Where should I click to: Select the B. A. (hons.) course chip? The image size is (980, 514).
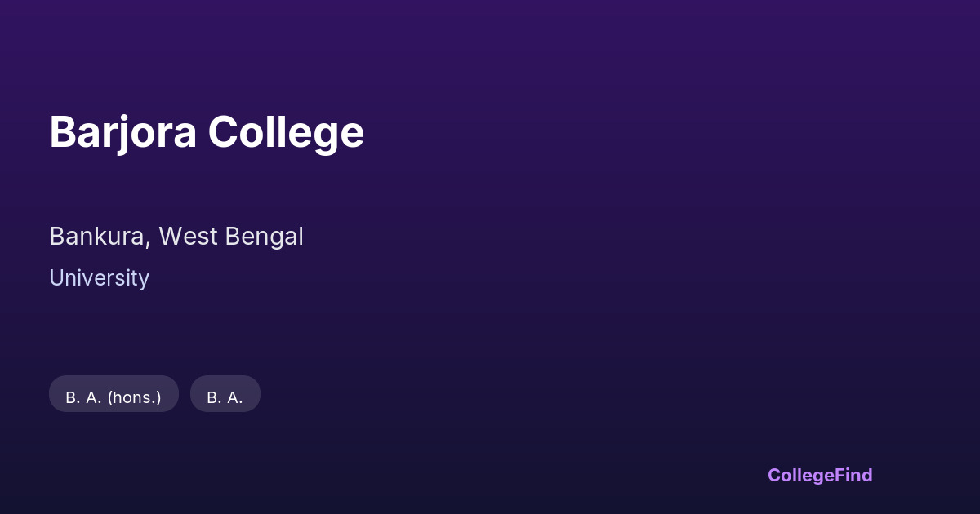click(114, 397)
